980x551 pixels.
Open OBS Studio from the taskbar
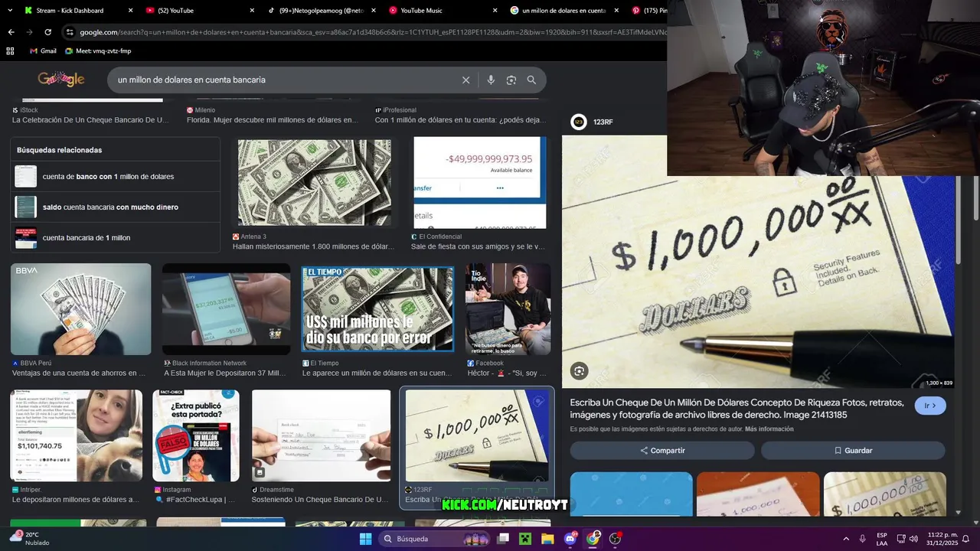coord(615,539)
